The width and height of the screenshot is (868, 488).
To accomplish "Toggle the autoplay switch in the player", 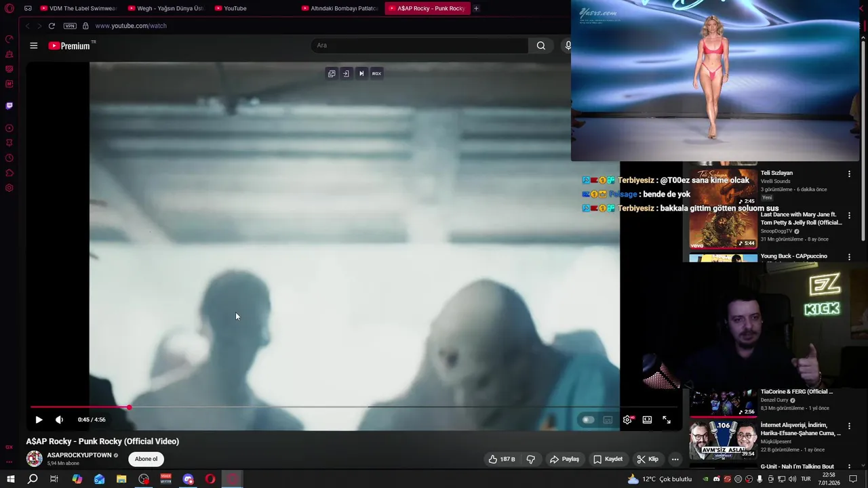I will [x=588, y=420].
